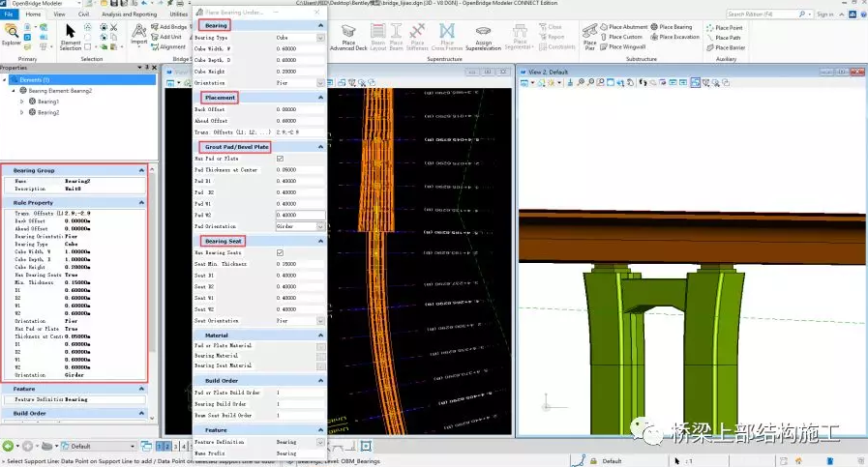
Task: Select the Place Wingwall tool
Action: pyautogui.click(x=623, y=47)
